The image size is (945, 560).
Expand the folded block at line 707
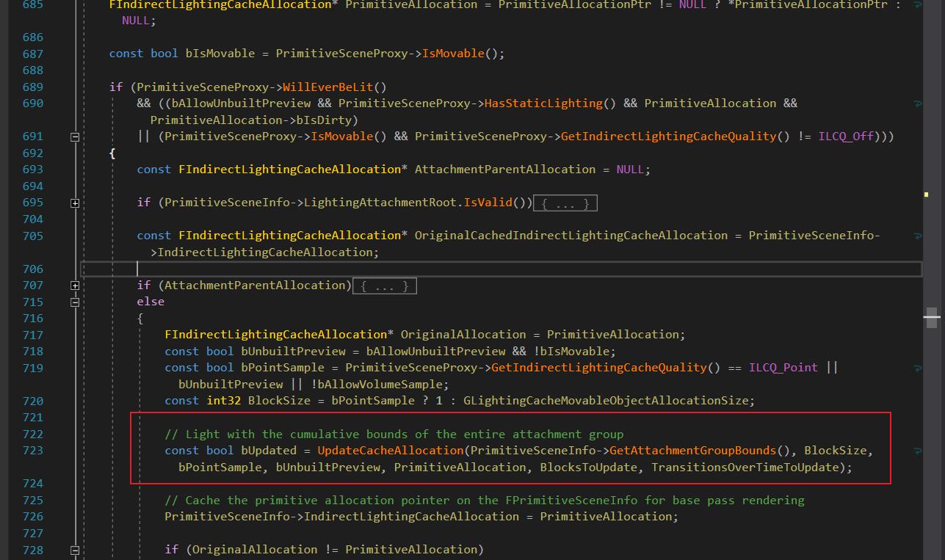tap(75, 286)
